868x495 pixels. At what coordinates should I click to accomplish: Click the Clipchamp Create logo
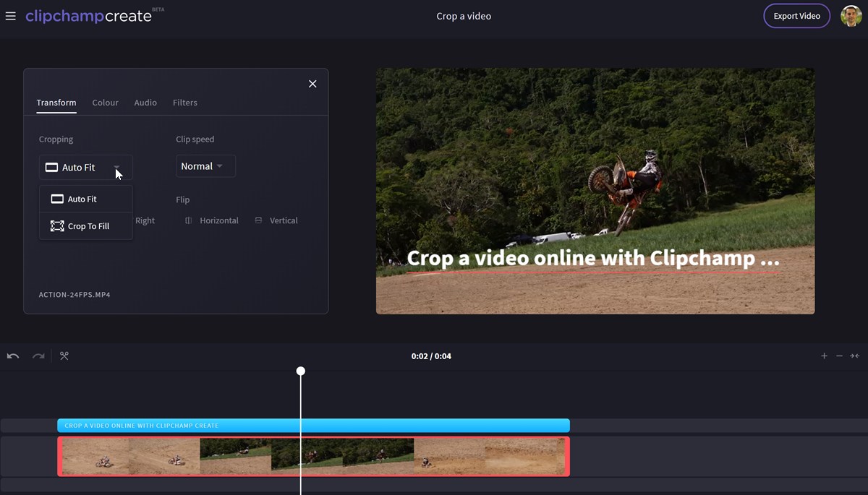(88, 16)
